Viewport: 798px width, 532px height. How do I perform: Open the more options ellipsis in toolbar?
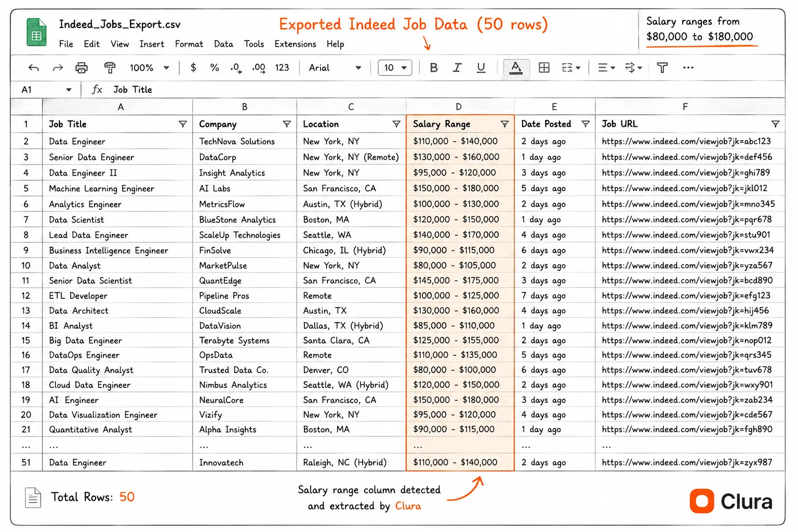coord(688,68)
